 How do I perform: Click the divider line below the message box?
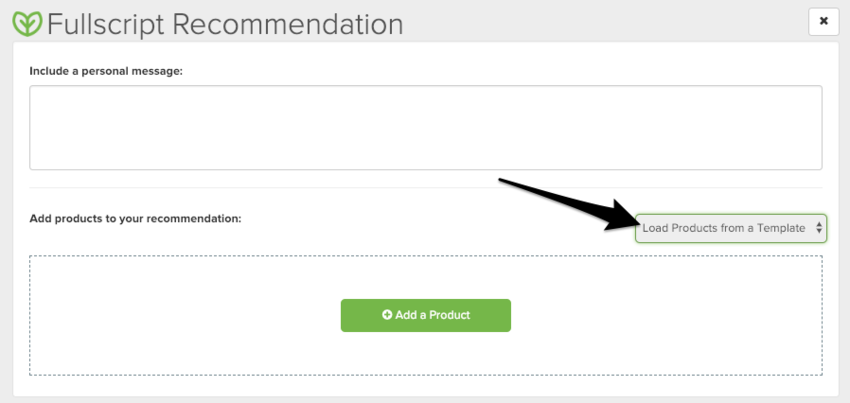point(425,187)
